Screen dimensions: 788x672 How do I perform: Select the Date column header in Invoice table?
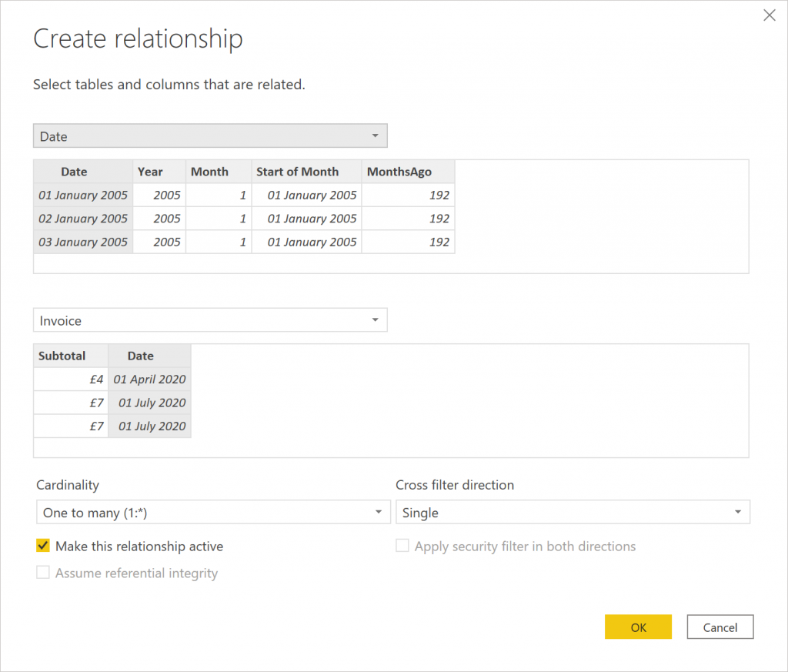tap(150, 356)
